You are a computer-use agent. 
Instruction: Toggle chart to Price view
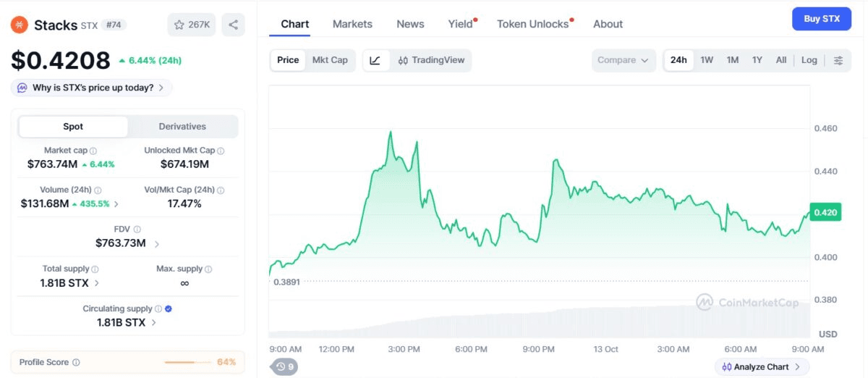coord(288,60)
